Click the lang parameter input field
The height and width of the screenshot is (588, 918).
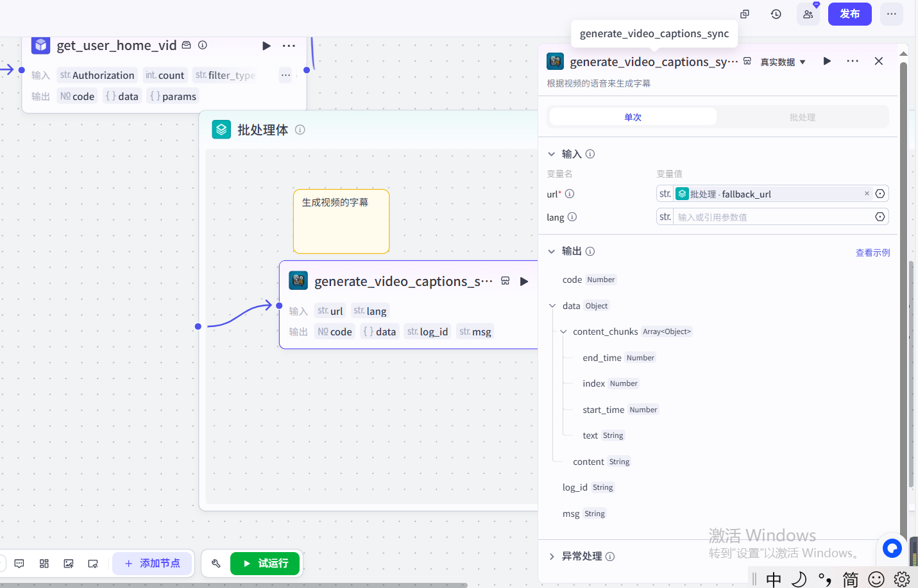[773, 217]
